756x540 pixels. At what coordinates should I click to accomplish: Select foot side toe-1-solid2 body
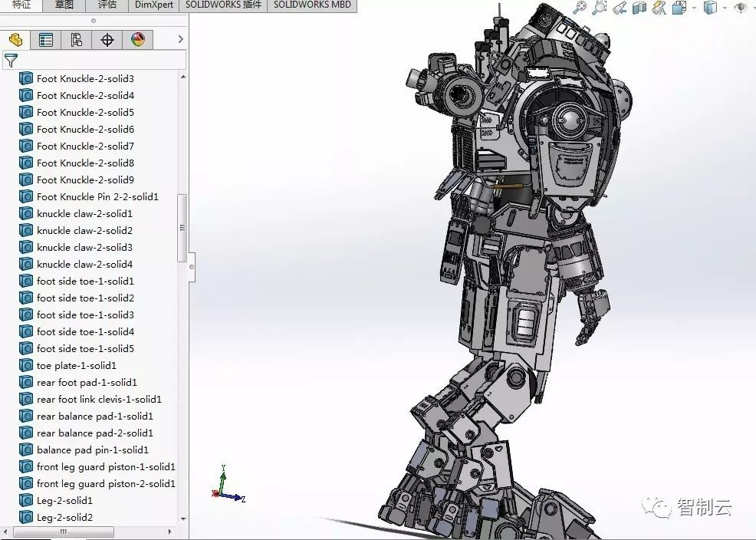coord(85,298)
